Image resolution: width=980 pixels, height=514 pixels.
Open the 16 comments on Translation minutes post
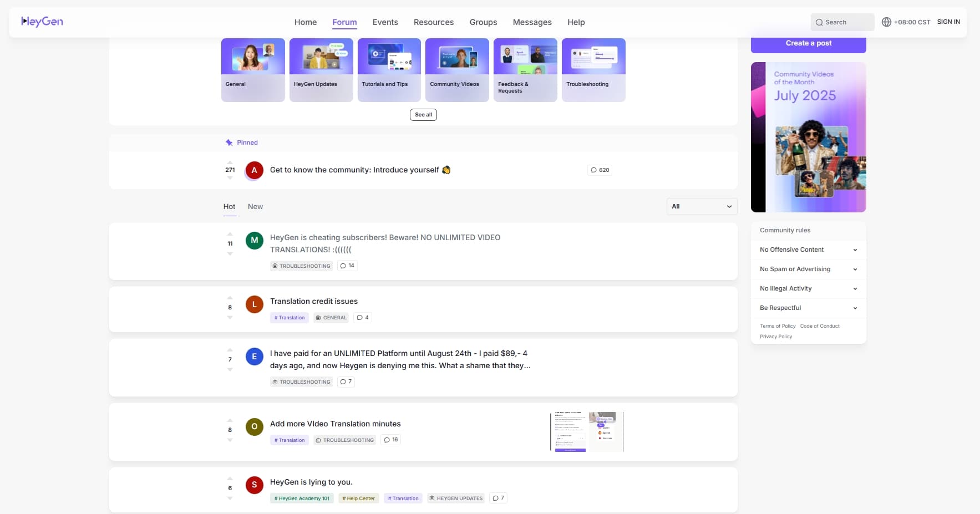pyautogui.click(x=391, y=440)
